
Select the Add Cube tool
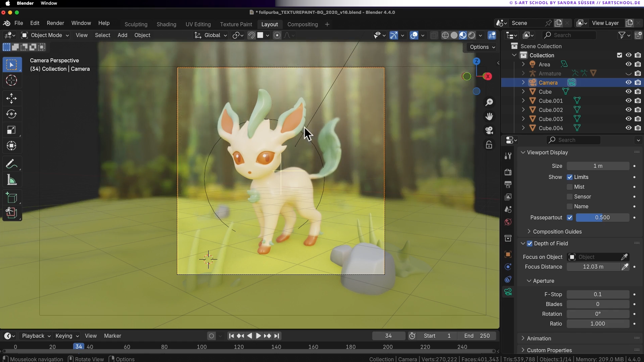click(x=11, y=198)
